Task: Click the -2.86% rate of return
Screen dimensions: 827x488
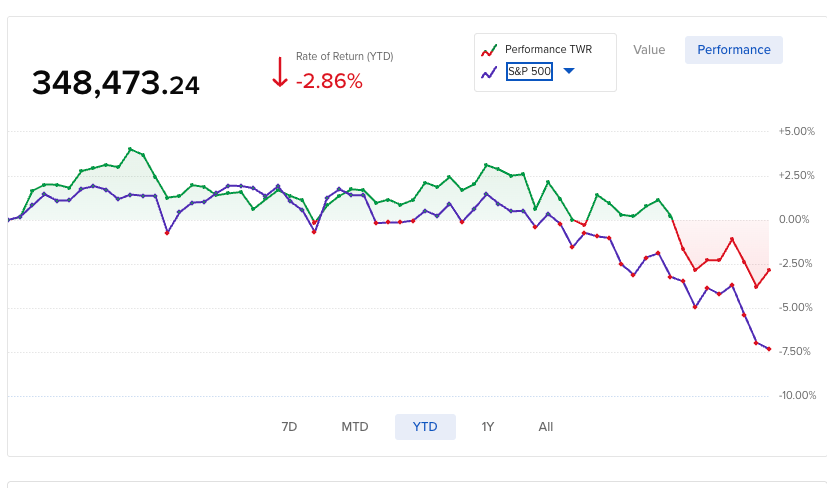Action: (x=329, y=82)
